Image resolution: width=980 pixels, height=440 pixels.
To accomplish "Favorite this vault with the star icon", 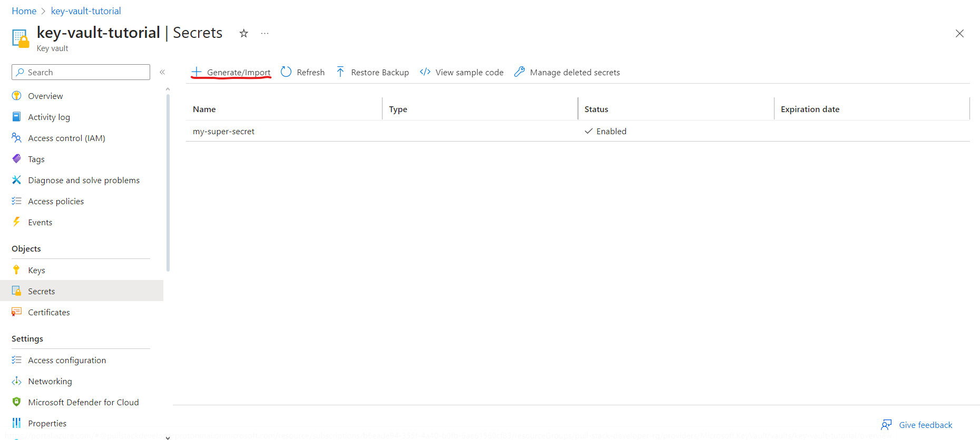I will coord(243,34).
